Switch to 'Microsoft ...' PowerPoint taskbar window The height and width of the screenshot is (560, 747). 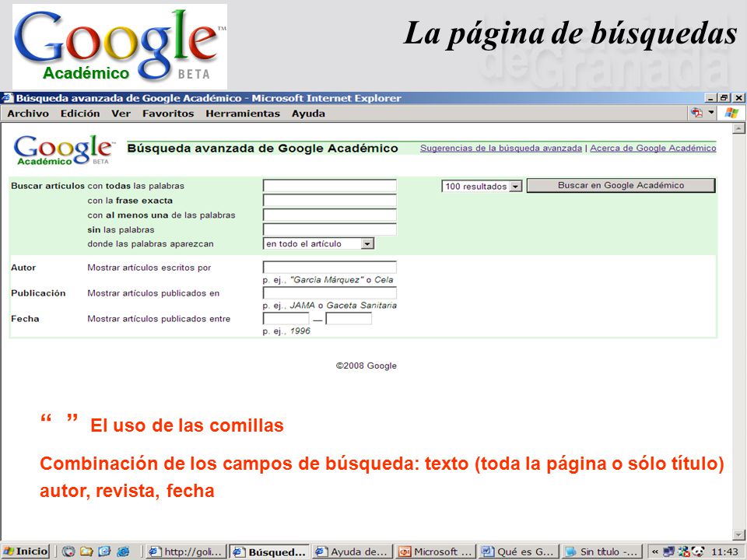tap(436, 551)
